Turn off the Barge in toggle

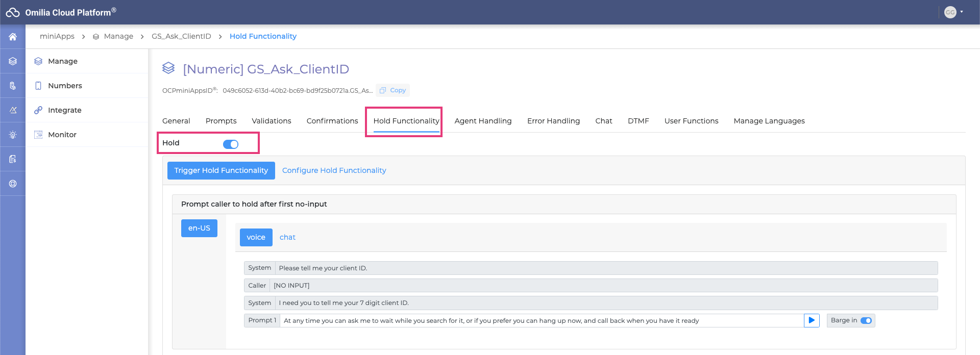coord(866,320)
